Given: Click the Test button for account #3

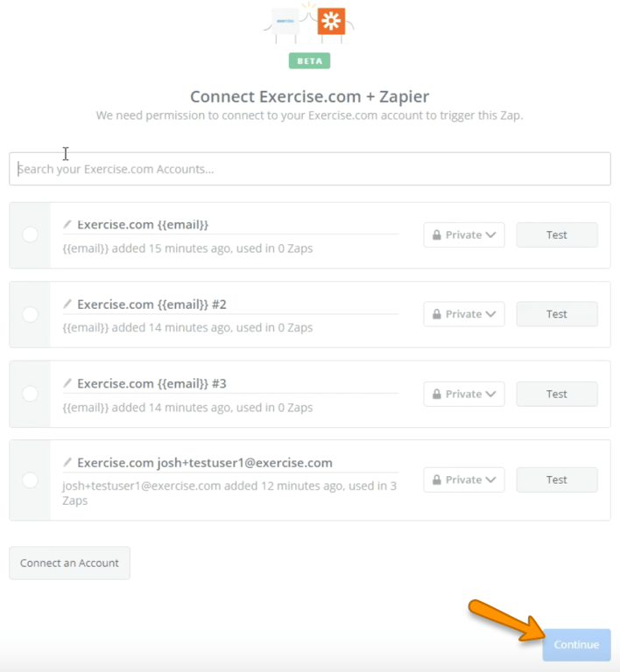Looking at the screenshot, I should click(x=557, y=394).
